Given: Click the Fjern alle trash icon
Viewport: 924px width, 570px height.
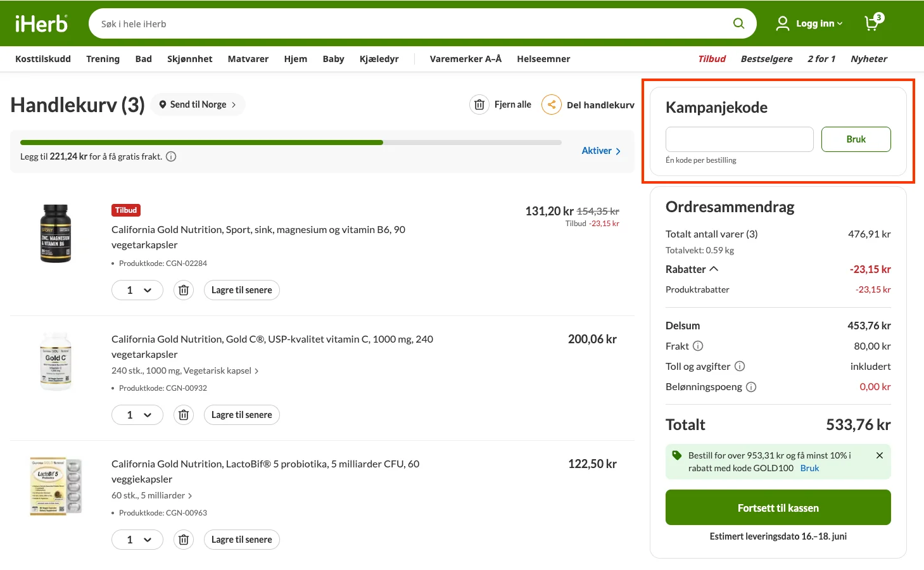Looking at the screenshot, I should point(479,104).
